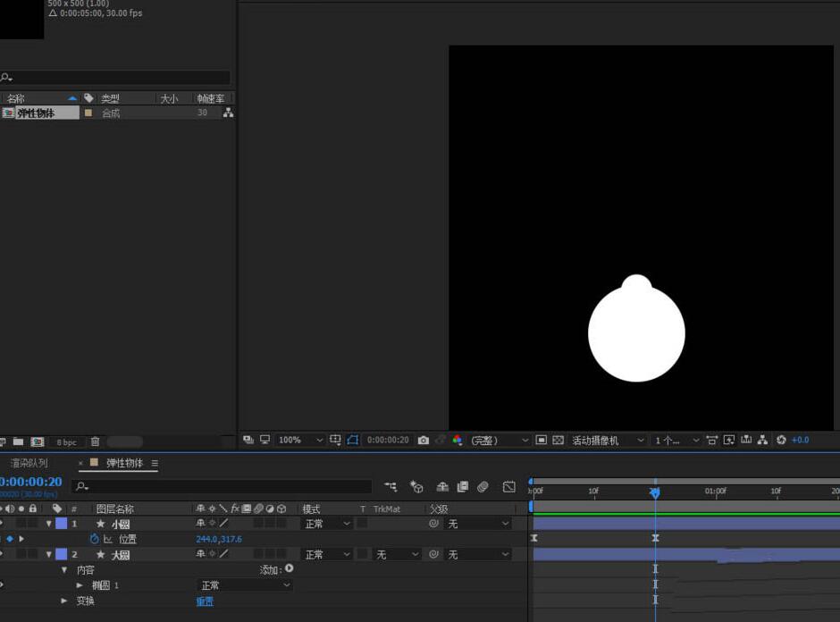The image size is (840, 622).
Task: Collapse the 内容 property group
Action: click(x=64, y=570)
